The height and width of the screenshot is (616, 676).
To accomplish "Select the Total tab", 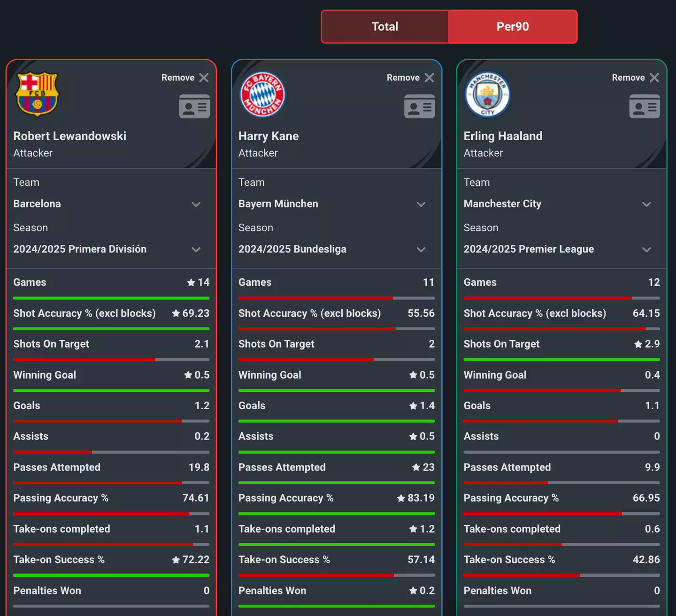I will pos(384,27).
